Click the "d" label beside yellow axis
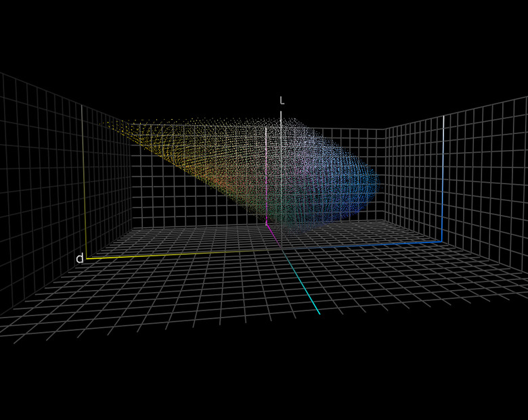This screenshot has width=528, height=420. click(79, 258)
